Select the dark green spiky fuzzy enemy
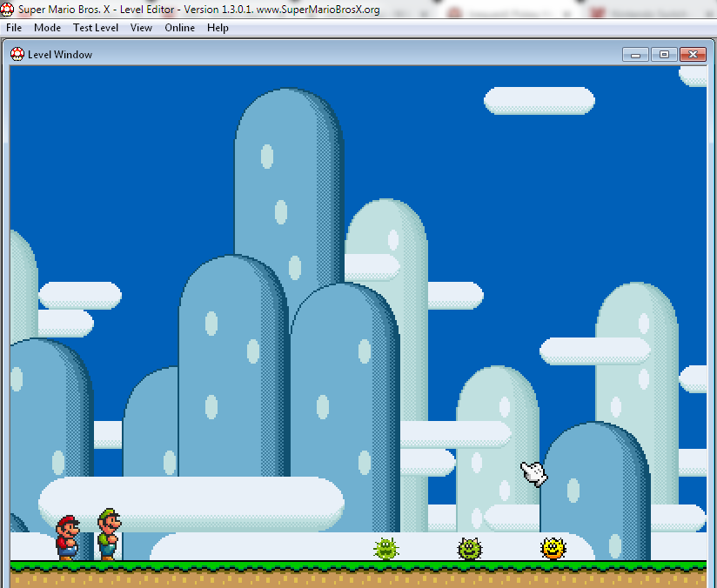Image resolution: width=717 pixels, height=588 pixels. pyautogui.click(x=470, y=549)
